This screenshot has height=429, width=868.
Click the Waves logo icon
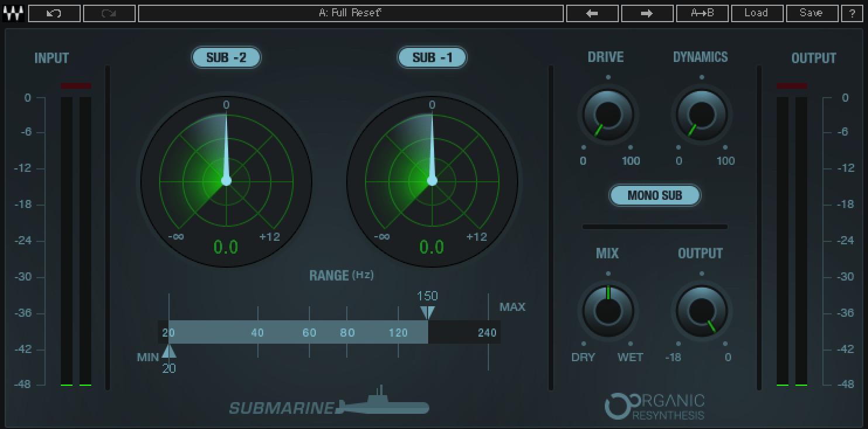pyautogui.click(x=13, y=13)
